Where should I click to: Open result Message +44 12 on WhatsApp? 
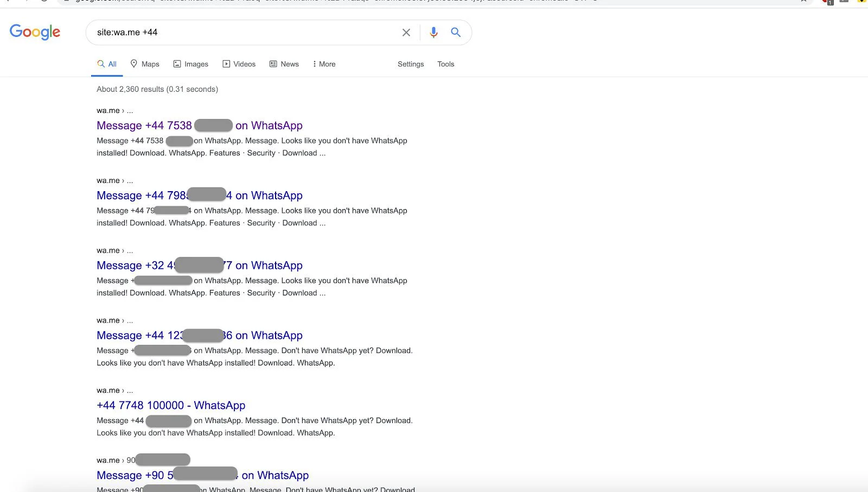pos(200,336)
